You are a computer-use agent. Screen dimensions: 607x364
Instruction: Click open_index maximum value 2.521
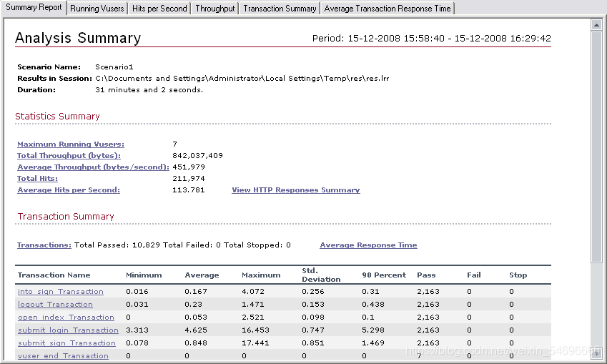pyautogui.click(x=253, y=317)
